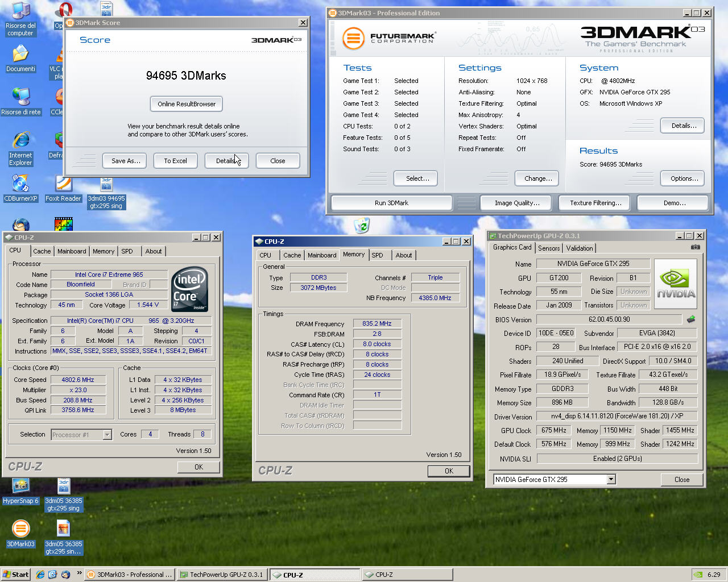
Task: Open the Thunderbird desktop icon
Action: pyautogui.click(x=20, y=225)
